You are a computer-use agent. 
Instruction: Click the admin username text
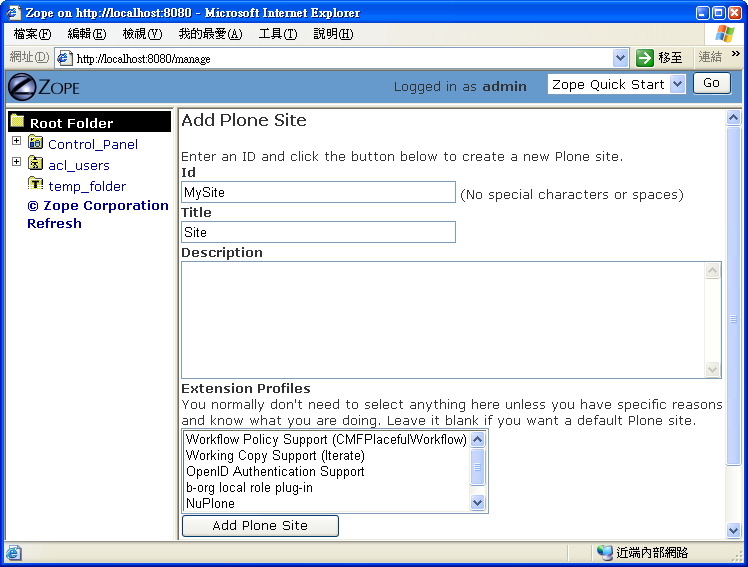coord(504,86)
